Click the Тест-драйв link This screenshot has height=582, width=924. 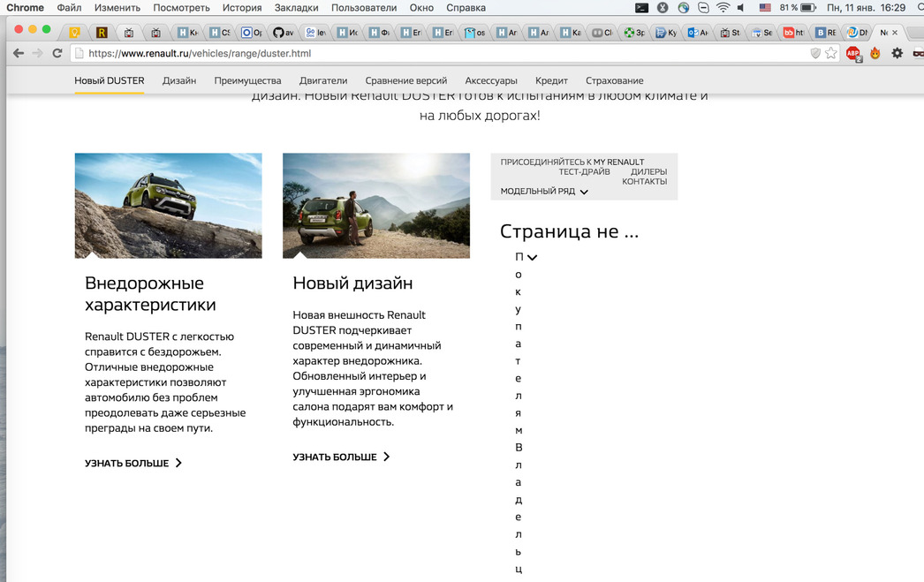pyautogui.click(x=584, y=172)
